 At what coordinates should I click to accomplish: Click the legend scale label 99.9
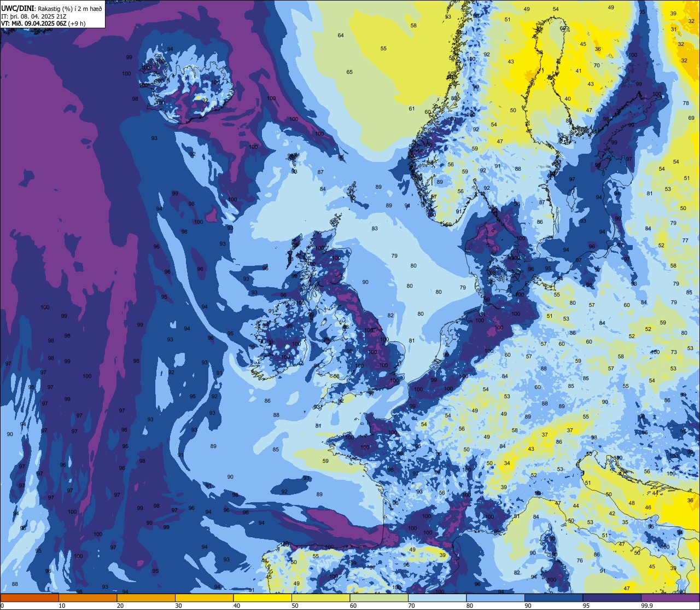pos(647,606)
